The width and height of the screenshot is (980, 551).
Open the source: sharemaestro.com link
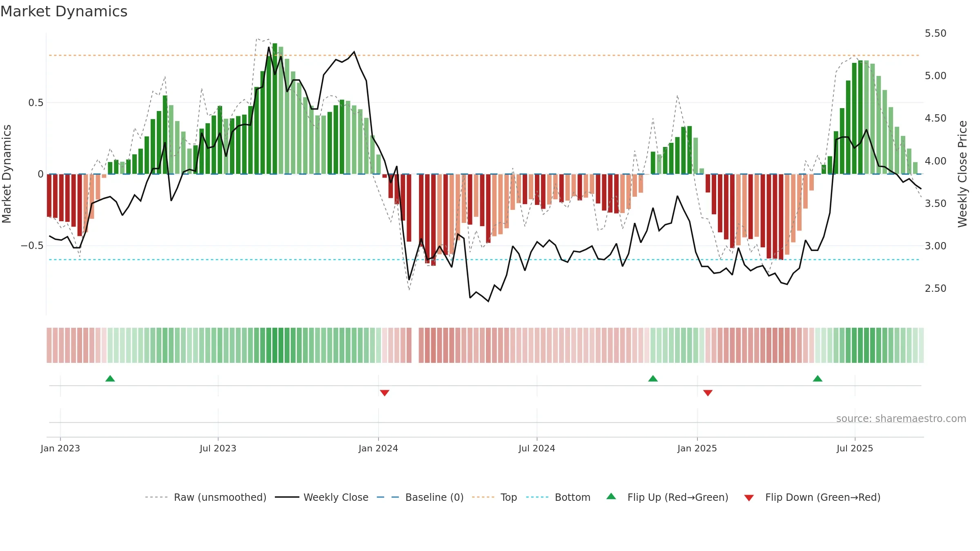901,418
